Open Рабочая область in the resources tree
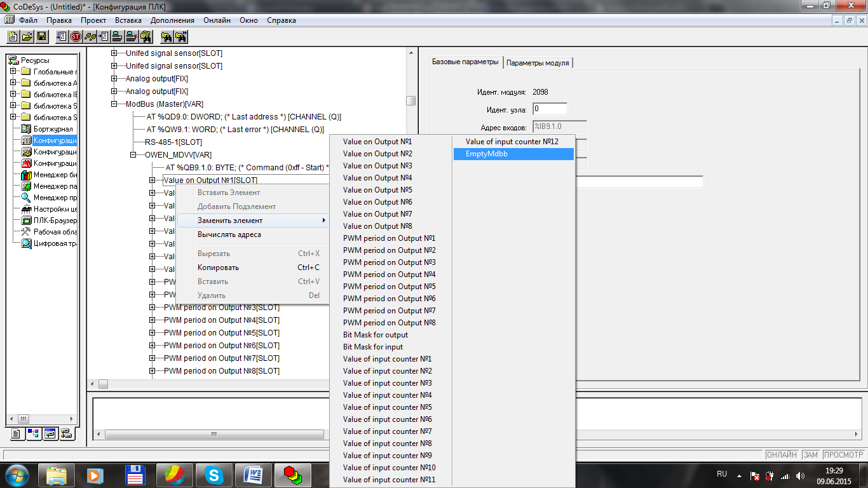The height and width of the screenshot is (488, 868). (48, 232)
